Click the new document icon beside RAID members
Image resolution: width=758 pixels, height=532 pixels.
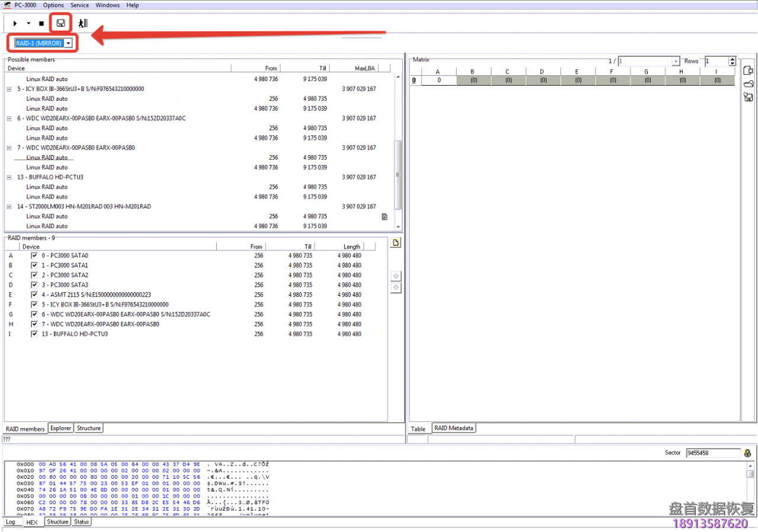(x=396, y=243)
